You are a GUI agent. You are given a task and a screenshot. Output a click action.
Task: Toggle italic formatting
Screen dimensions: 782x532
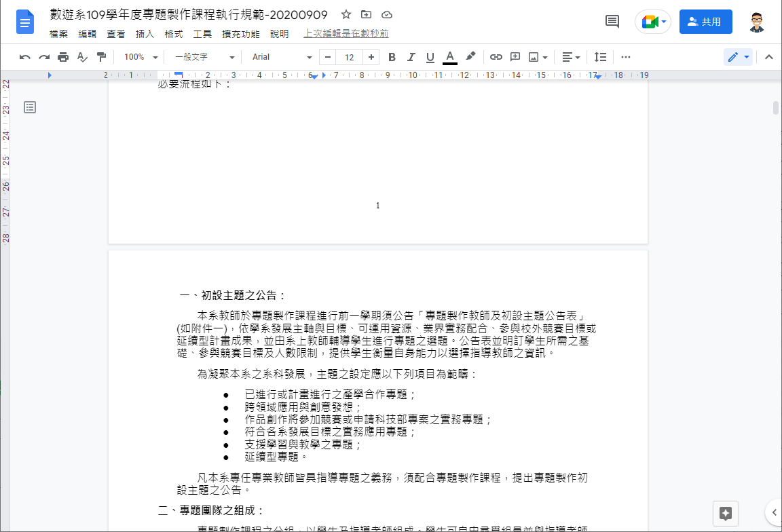(411, 57)
